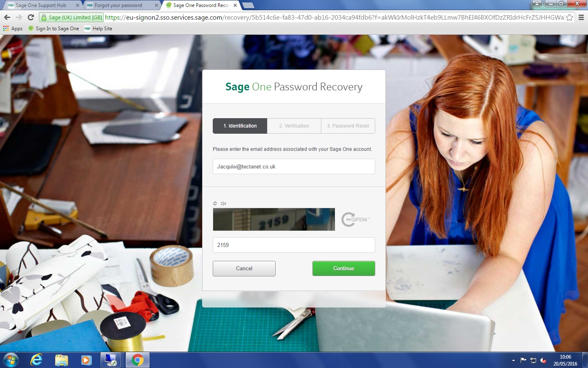Select the Chrome taskbar button
This screenshot has height=368, width=588.
point(138,360)
